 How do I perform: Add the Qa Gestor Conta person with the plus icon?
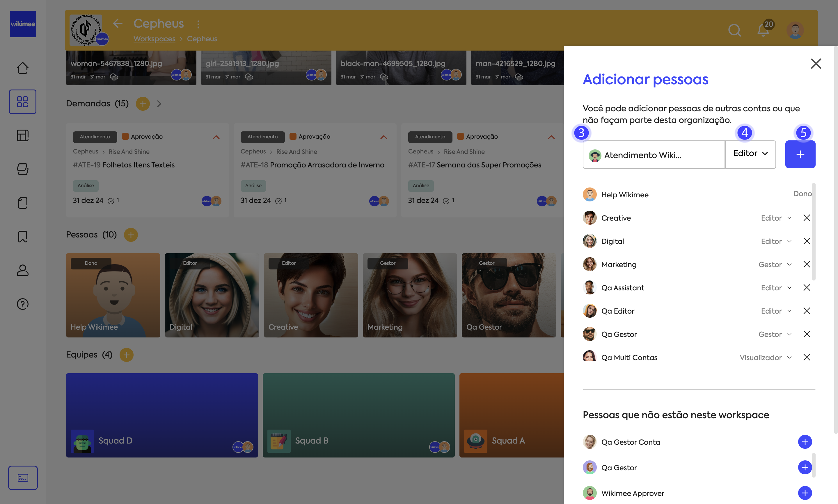(x=805, y=442)
